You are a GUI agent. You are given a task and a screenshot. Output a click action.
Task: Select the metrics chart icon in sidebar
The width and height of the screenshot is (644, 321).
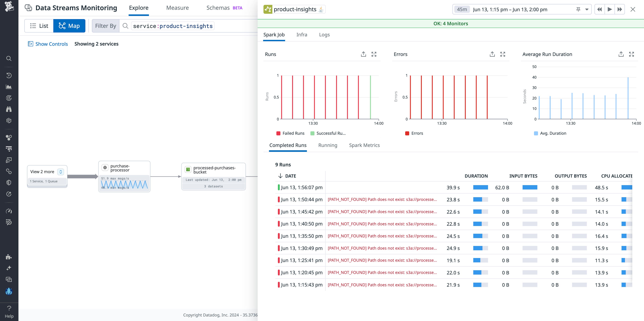click(x=9, y=86)
